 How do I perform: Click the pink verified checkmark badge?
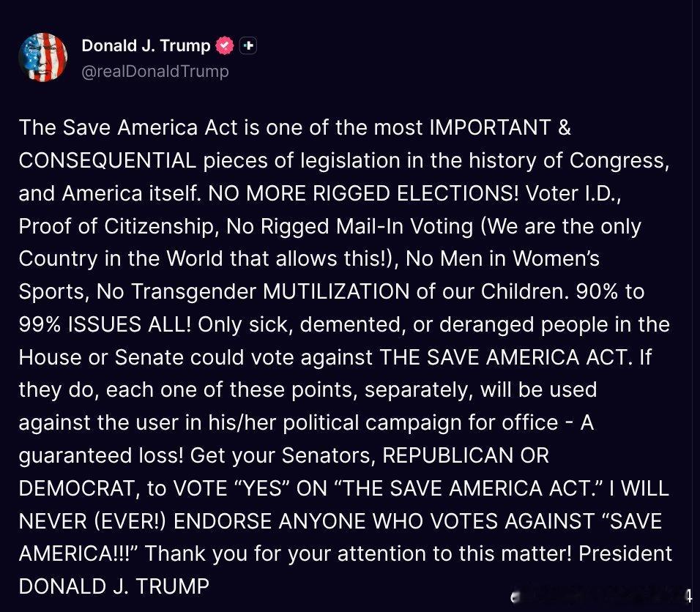(x=225, y=45)
